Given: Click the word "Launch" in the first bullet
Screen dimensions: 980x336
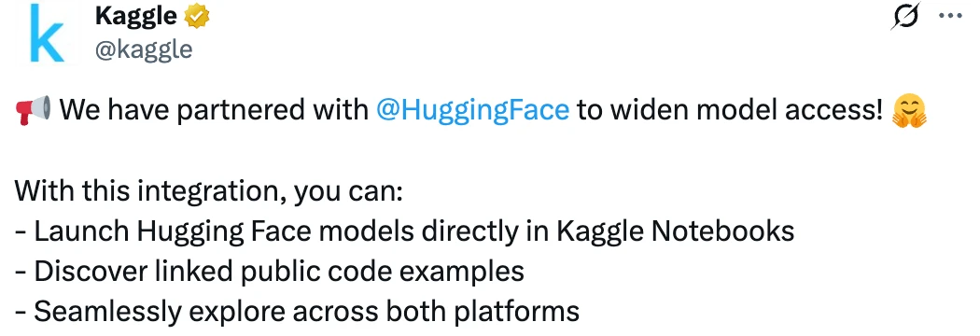Looking at the screenshot, I should tap(81, 231).
